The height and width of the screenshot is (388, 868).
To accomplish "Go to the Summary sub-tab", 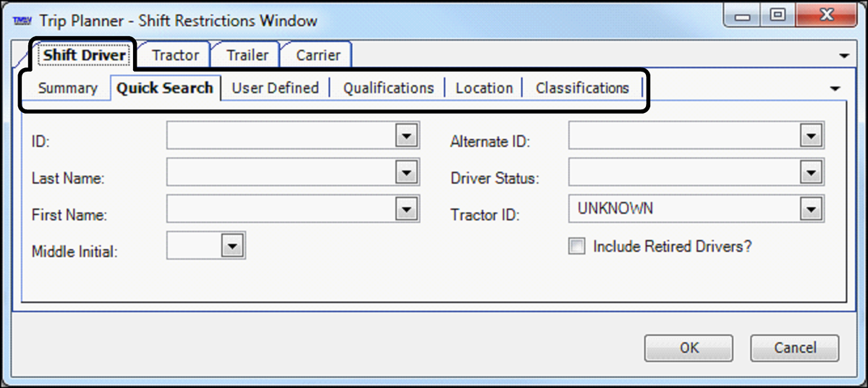I will [x=67, y=88].
